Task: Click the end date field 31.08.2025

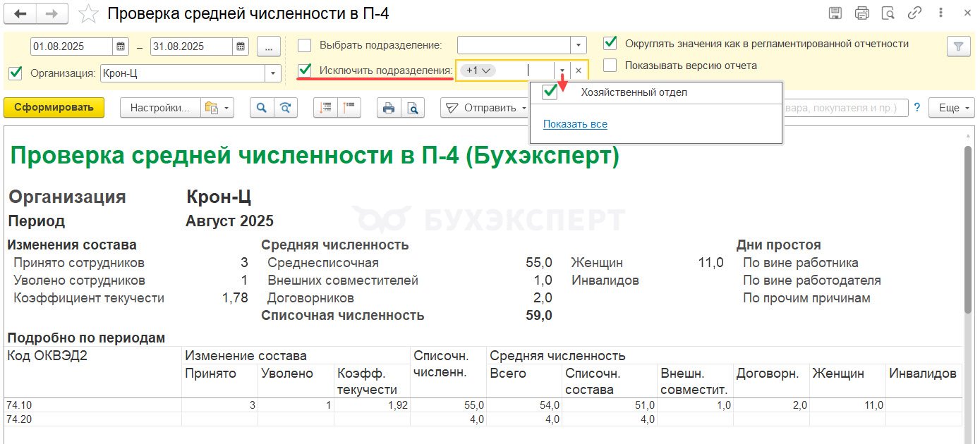Action: (191, 47)
